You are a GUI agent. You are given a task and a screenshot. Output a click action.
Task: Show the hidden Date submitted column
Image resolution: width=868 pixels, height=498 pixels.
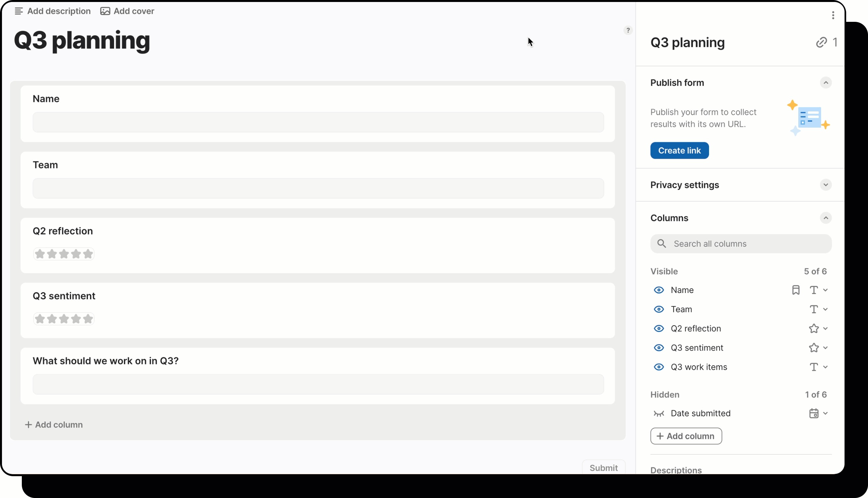coord(659,414)
